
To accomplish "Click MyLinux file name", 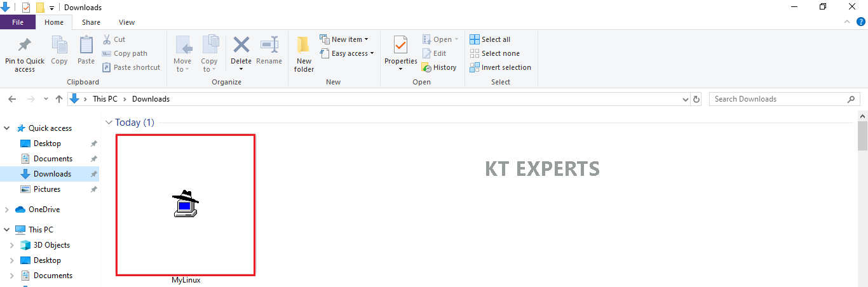I will point(186,280).
